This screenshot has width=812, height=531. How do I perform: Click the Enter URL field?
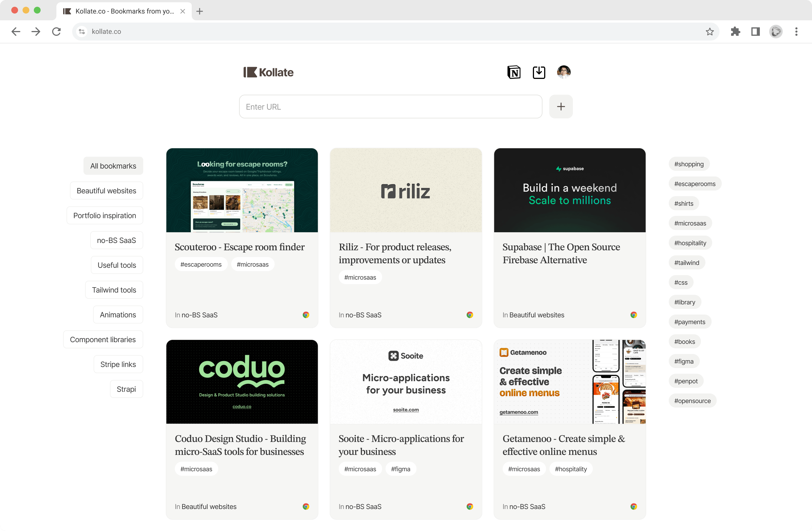coord(390,107)
